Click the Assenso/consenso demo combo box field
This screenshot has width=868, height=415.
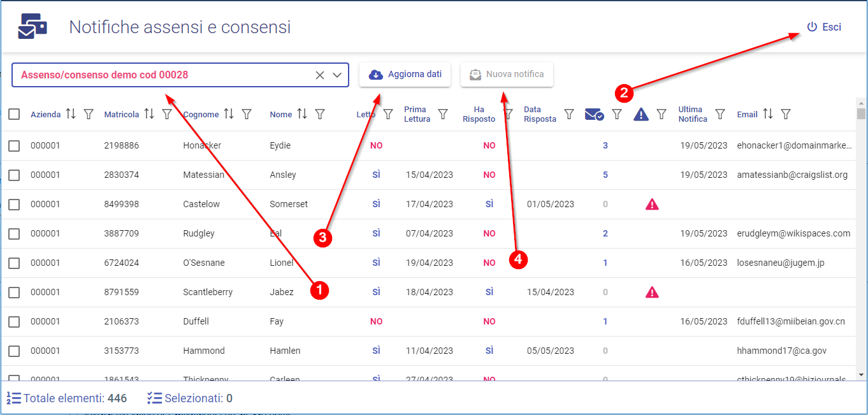[159, 75]
